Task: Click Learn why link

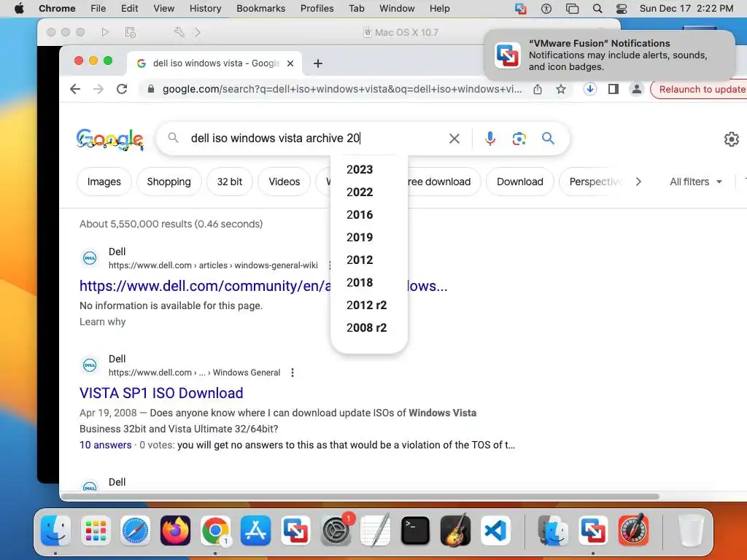Action: click(x=102, y=322)
